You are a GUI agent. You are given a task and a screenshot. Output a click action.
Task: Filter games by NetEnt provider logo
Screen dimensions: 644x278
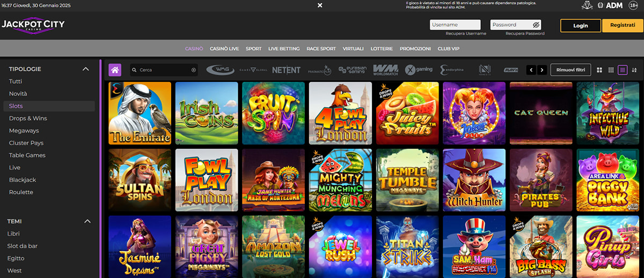[x=286, y=70]
